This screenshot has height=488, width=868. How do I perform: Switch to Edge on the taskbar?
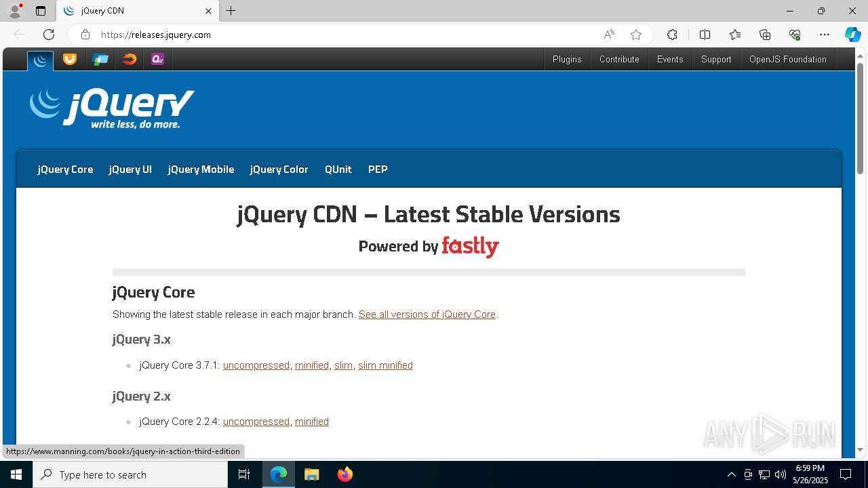[279, 474]
